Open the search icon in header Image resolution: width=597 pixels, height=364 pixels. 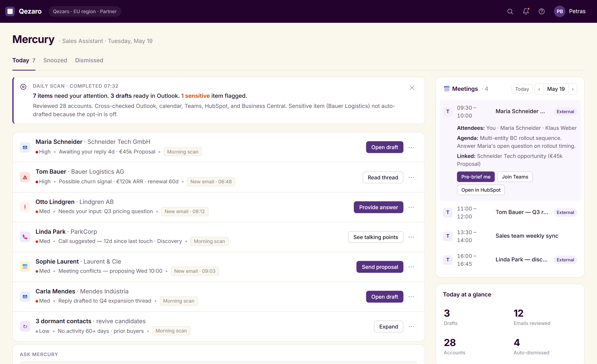(x=510, y=11)
